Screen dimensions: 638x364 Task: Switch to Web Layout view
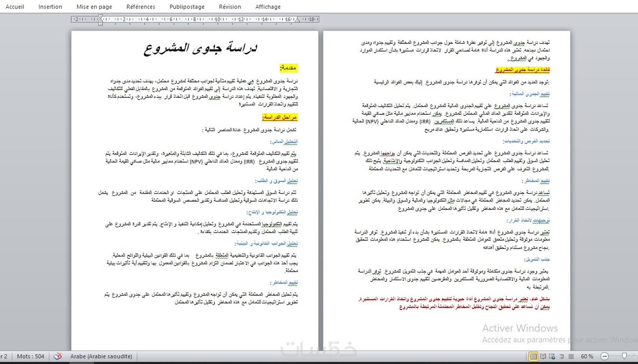pyautogui.click(x=552, y=356)
